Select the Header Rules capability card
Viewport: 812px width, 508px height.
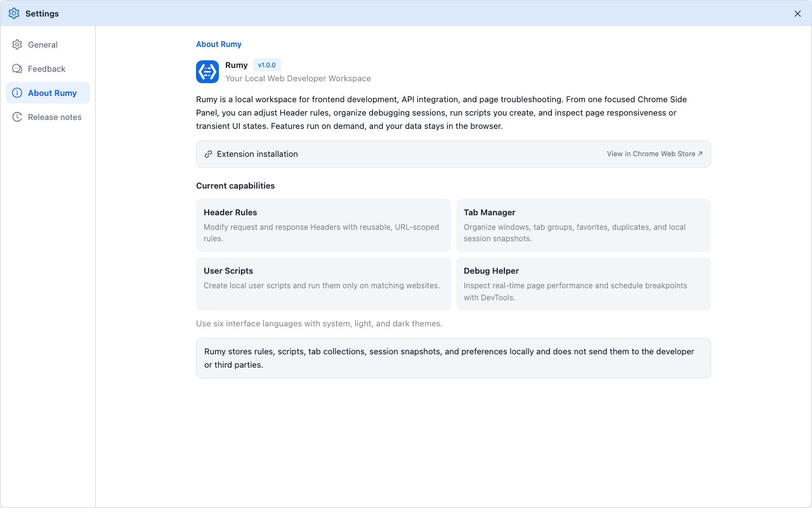324,225
